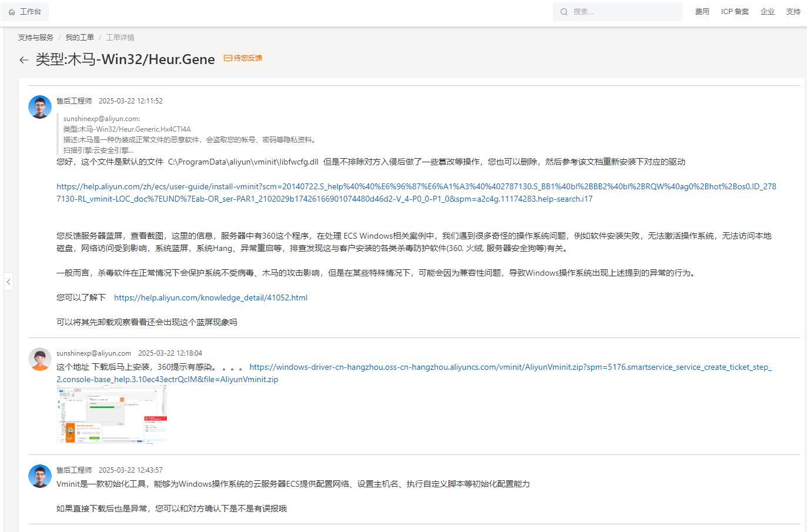Viewport: 807px width, 532px height.
Task: Go to 支持与服务 breadcrumb
Action: click(35, 38)
